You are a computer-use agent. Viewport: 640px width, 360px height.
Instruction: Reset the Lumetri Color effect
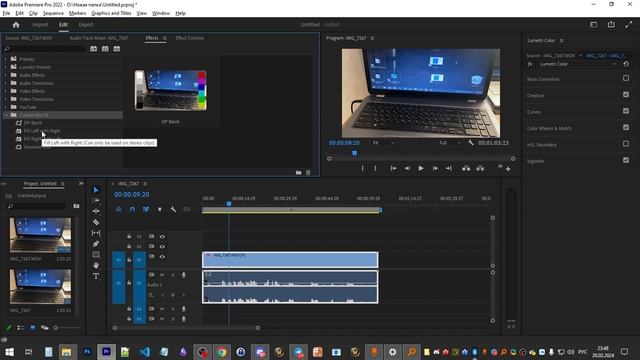(626, 64)
